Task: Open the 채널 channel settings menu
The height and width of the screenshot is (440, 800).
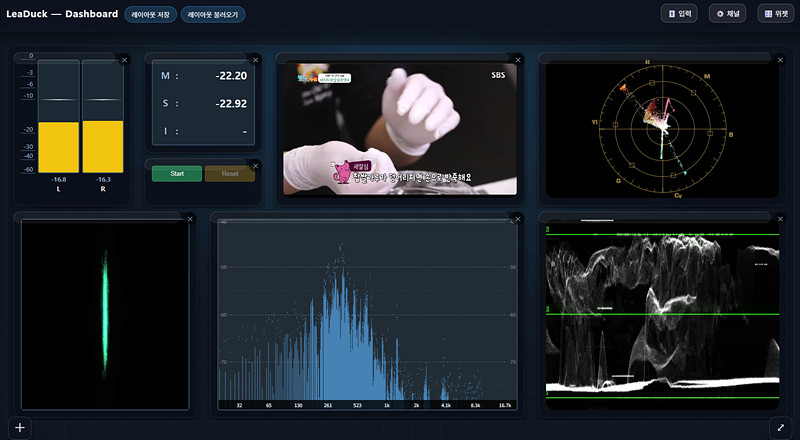Action: [728, 14]
